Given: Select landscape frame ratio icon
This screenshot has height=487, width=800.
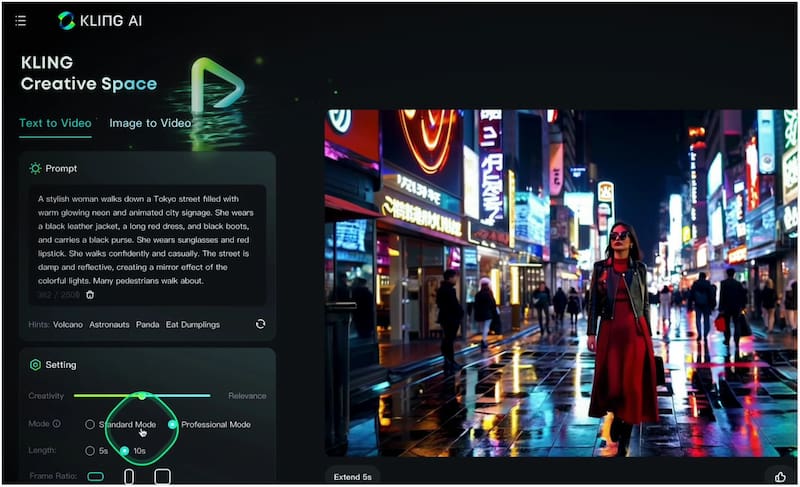Looking at the screenshot, I should tap(95, 476).
